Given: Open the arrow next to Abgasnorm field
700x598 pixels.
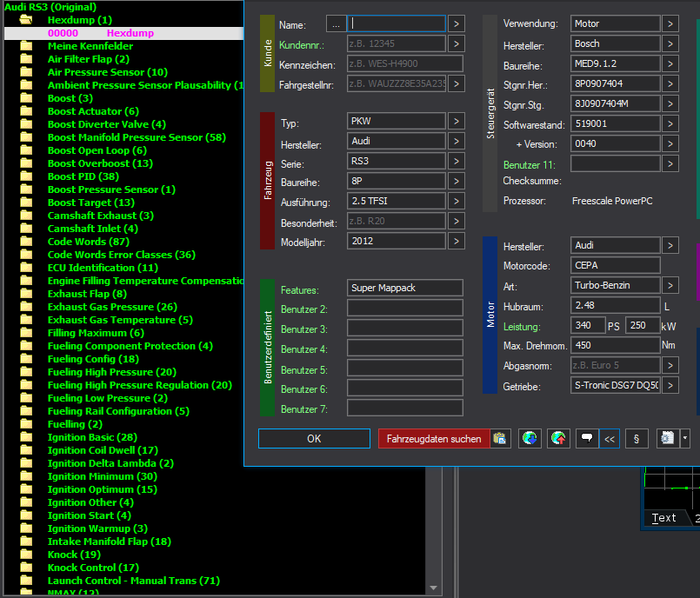Looking at the screenshot, I should tap(670, 366).
